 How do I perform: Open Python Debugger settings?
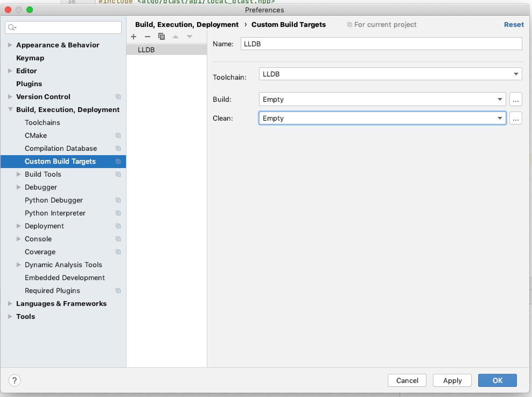tap(54, 200)
